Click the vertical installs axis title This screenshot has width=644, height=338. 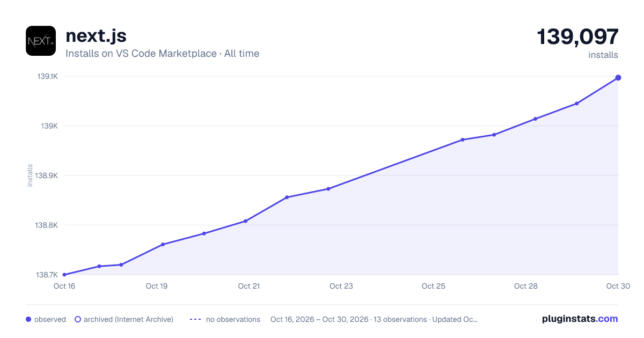pyautogui.click(x=30, y=175)
